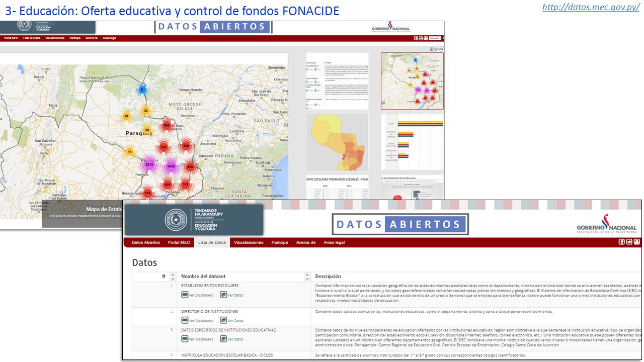Image resolution: width=644 pixels, height=362 pixels.
Task: Open the ESCOLARES PRIORIZADOS ELEGIBLES thumbnail
Action: click(337, 187)
